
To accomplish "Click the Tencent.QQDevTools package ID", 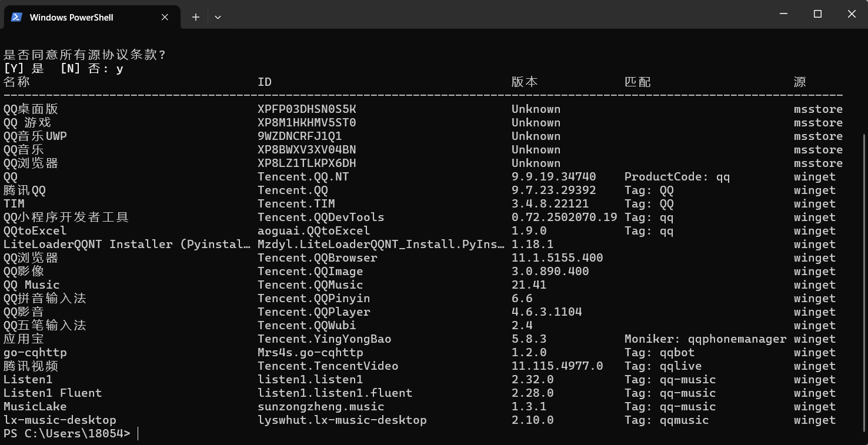I will (x=321, y=217).
